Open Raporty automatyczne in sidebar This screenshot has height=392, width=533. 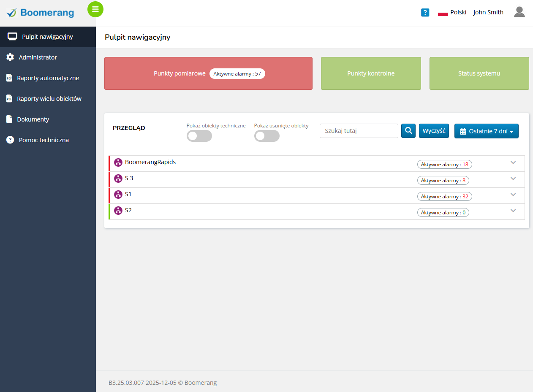tap(48, 78)
